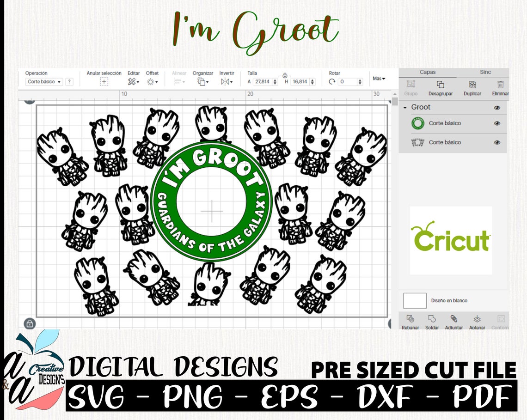Click the Rebanar (slice) icon

coord(411,320)
